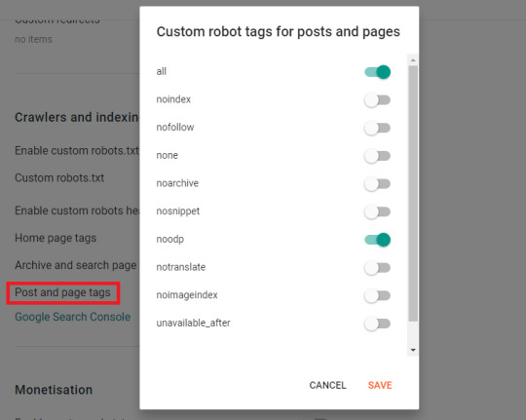This screenshot has height=420, width=526.
Task: Switch on the nosnippet tag
Action: point(377,211)
